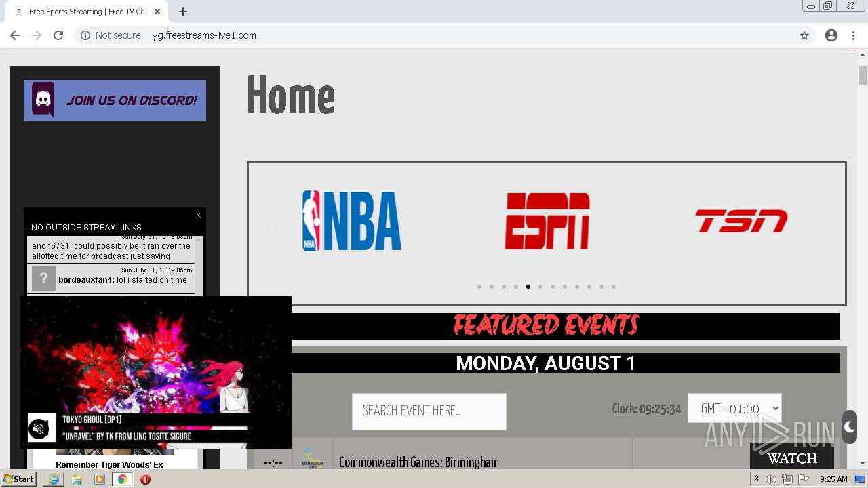Open Commonwealth Games: Birmingham event

click(418, 462)
